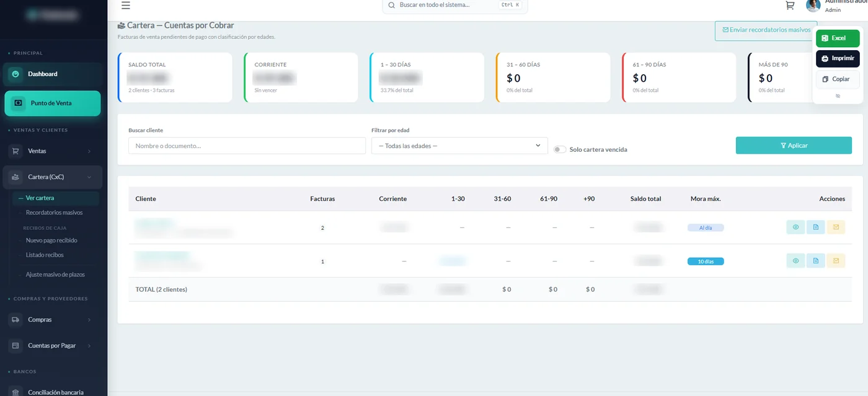View details eye icon in the '10 días' row
Viewport: 868px width, 396px height.
pyautogui.click(x=795, y=261)
